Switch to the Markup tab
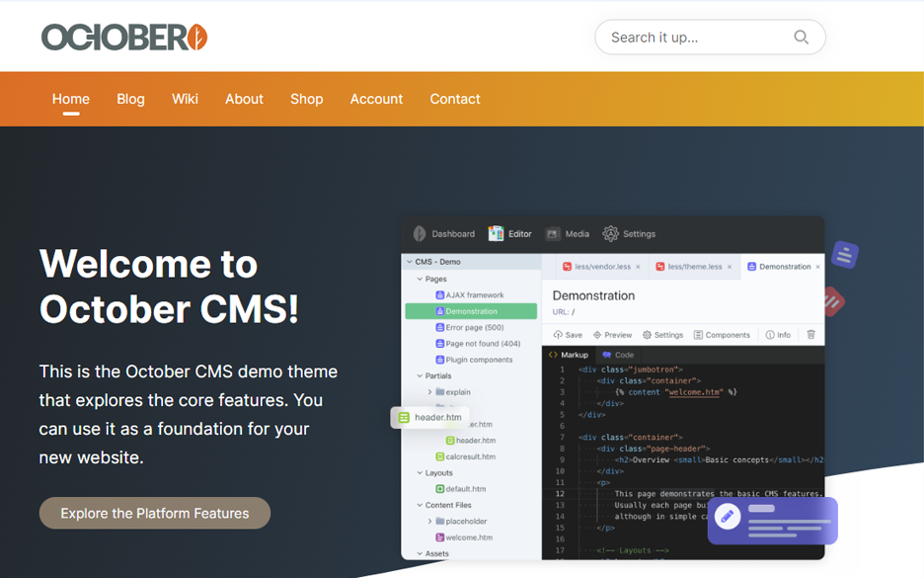The width and height of the screenshot is (924, 578). [x=569, y=355]
